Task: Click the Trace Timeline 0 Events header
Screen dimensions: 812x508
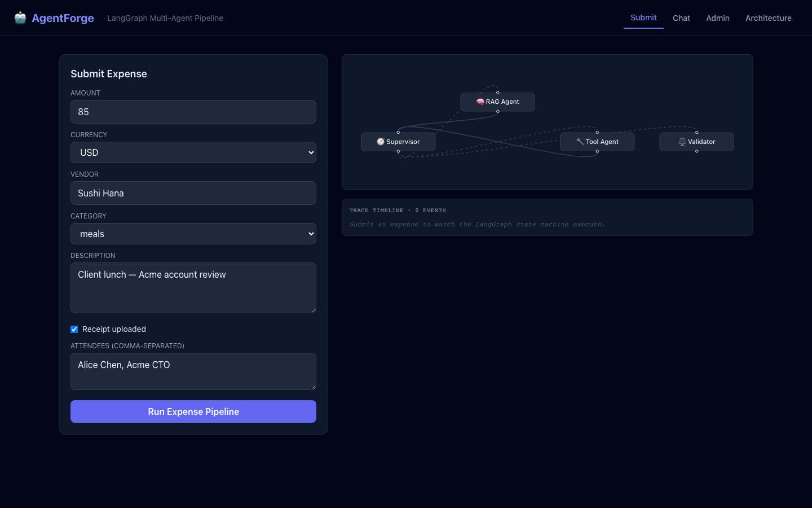Action: 398,211
